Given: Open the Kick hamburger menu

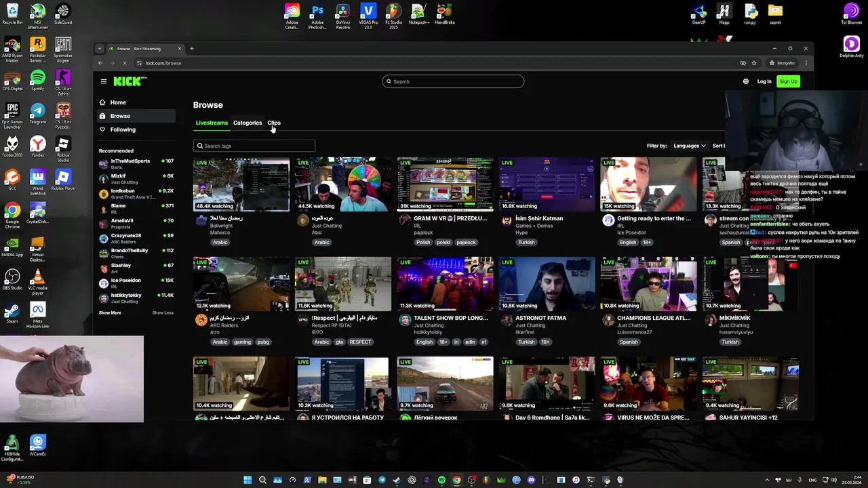Looking at the screenshot, I should point(104,81).
